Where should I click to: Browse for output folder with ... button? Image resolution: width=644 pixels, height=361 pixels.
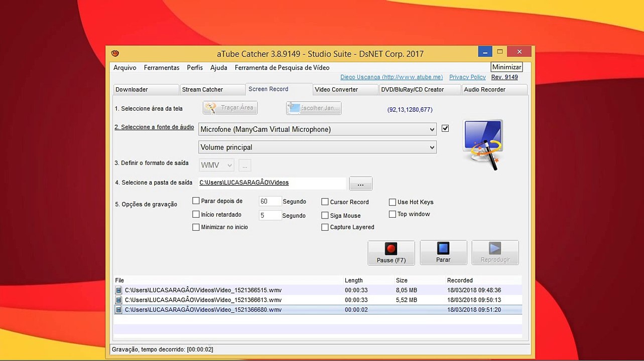point(360,184)
